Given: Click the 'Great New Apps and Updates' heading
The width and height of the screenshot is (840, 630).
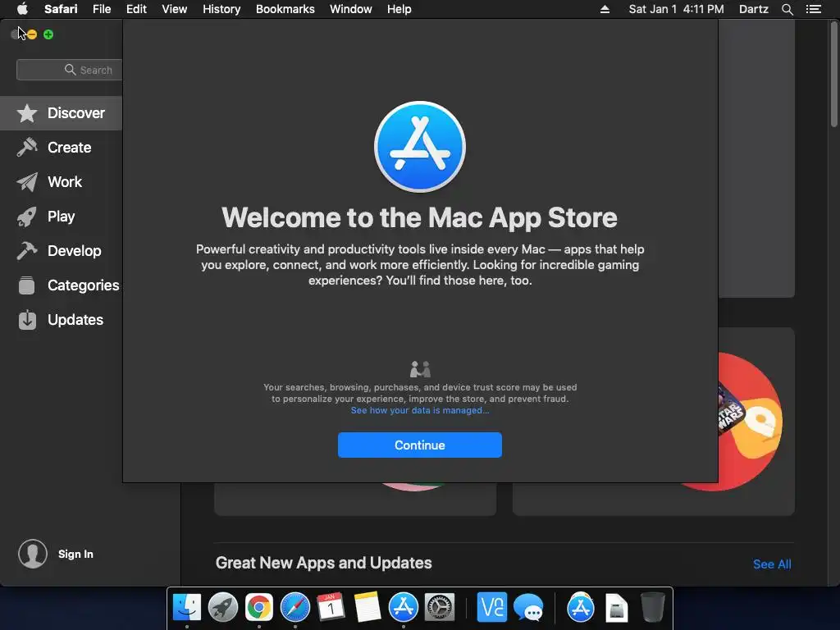Looking at the screenshot, I should pyautogui.click(x=323, y=563).
